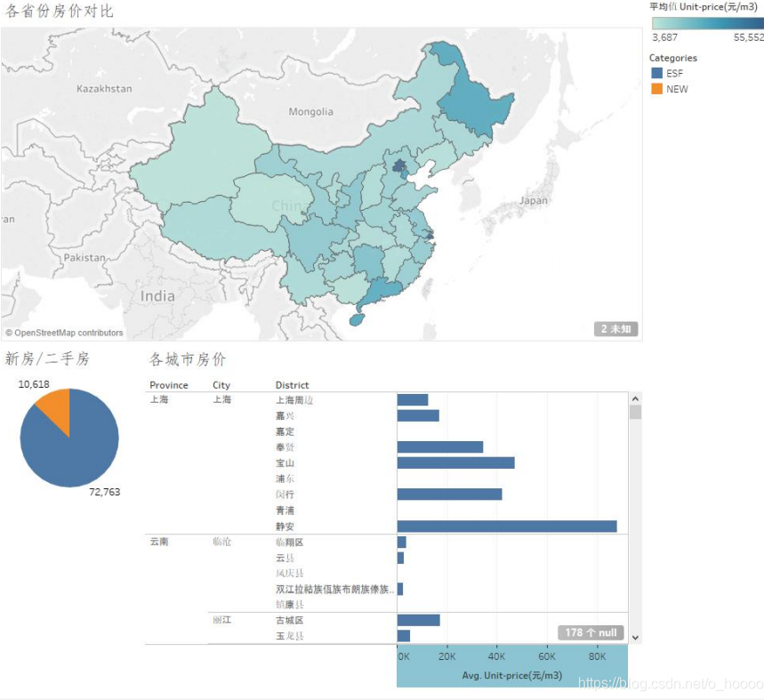Click the NEW legend label
This screenshot has width=772, height=700.
tap(677, 89)
